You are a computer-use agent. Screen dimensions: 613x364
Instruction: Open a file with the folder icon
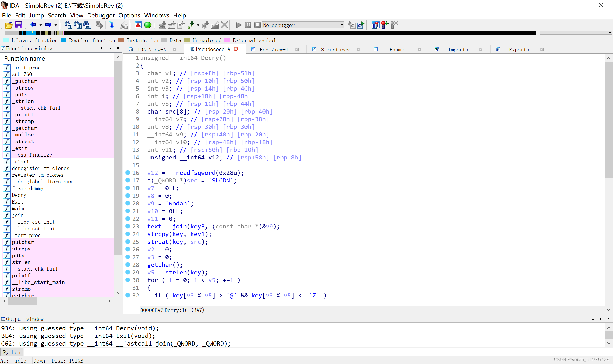click(9, 25)
